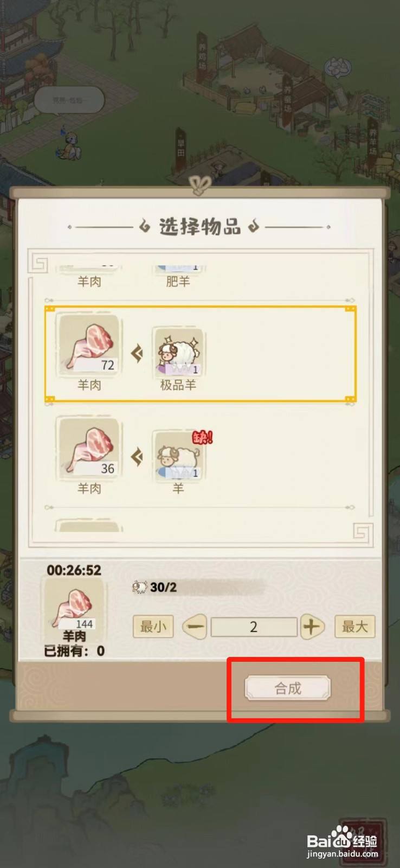Select the partially visible 肥羊 recipe
This screenshot has height=868, width=400.
coord(178,277)
